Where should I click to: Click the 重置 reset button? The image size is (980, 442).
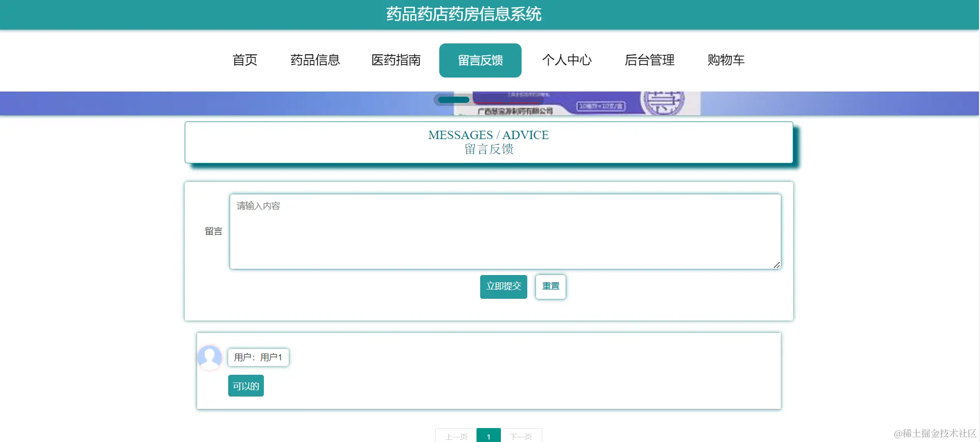pos(551,286)
